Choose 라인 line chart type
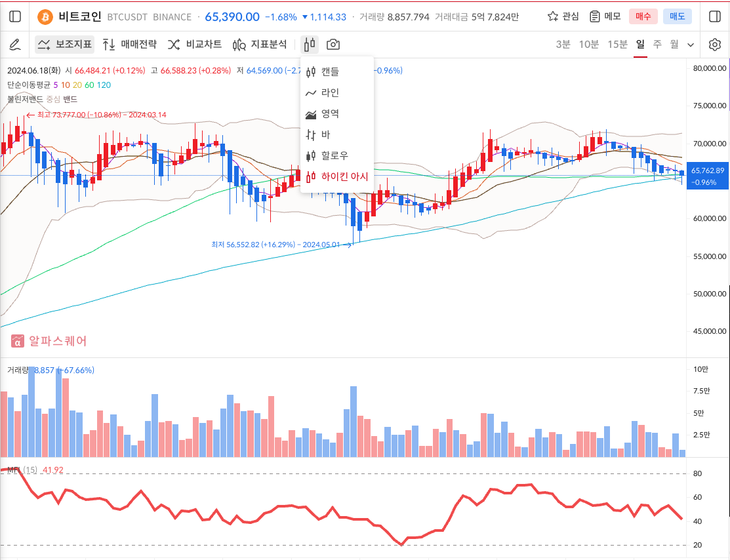This screenshot has height=560, width=730. (337, 92)
